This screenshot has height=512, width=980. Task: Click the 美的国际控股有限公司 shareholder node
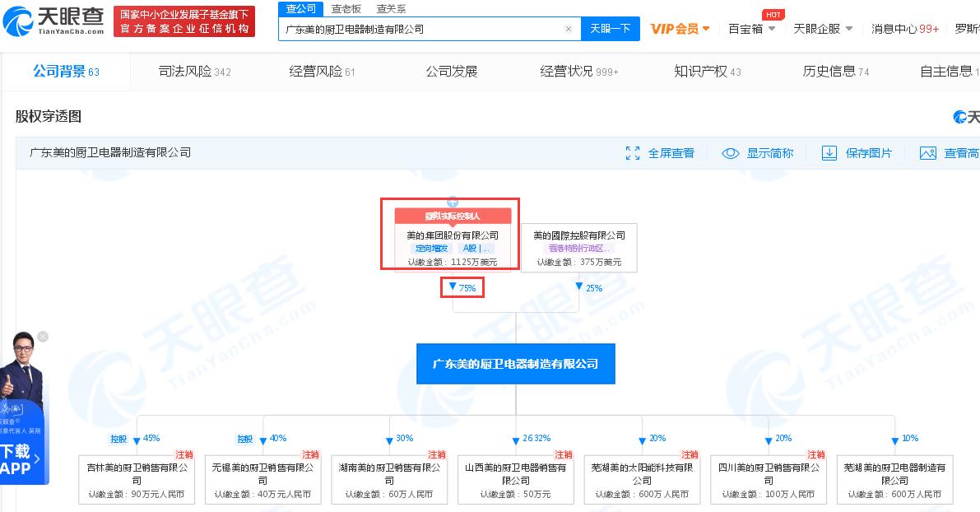[578, 248]
